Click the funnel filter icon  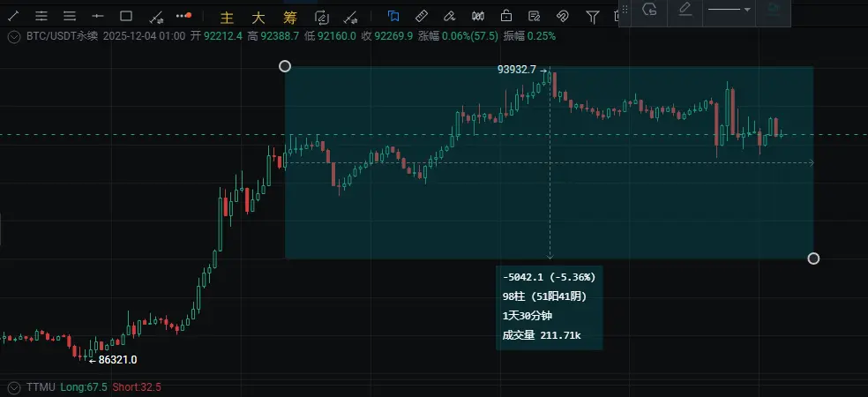tap(592, 17)
